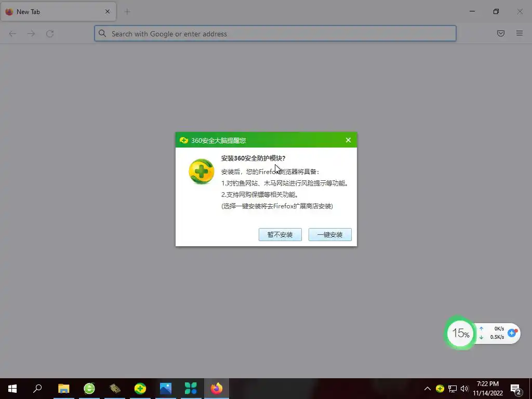Click the 暂不安装 button in the dialog
This screenshot has height=399, width=532.
point(280,234)
